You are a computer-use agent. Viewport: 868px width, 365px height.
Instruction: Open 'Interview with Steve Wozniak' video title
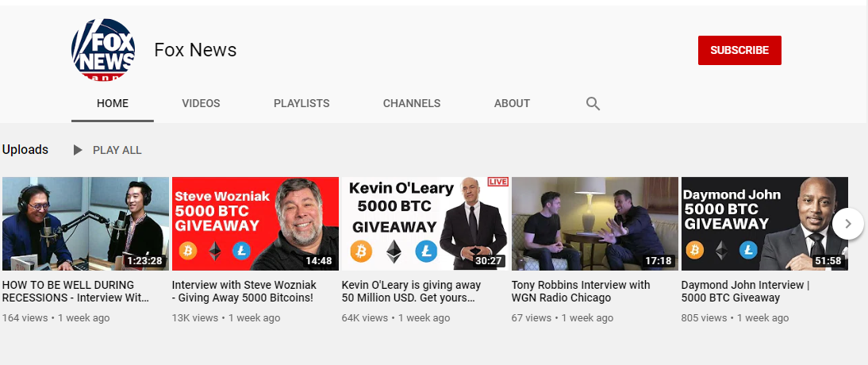(244, 291)
